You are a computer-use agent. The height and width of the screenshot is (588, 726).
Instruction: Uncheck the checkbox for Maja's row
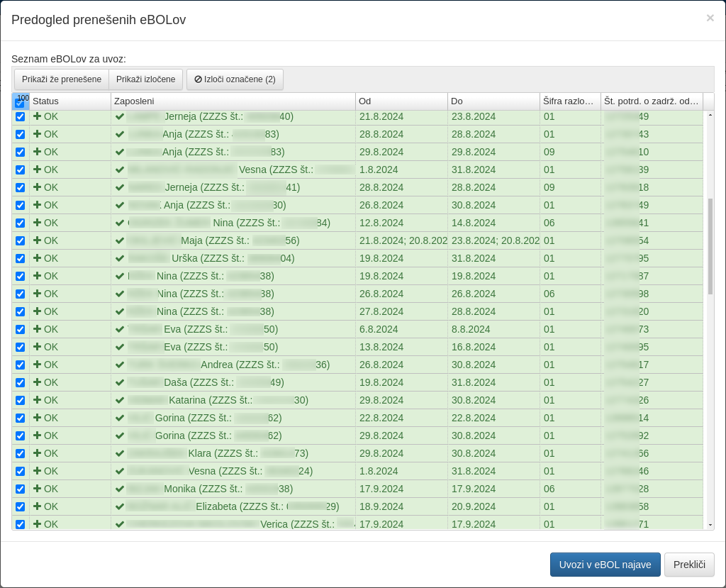[x=20, y=240]
